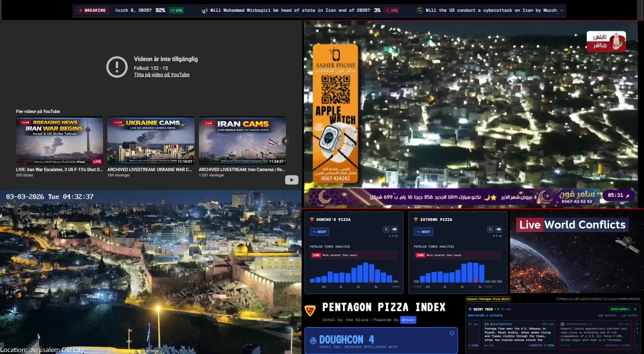
Task: Click the X share icon on Extreme Pizza card
Action: tap(491, 229)
